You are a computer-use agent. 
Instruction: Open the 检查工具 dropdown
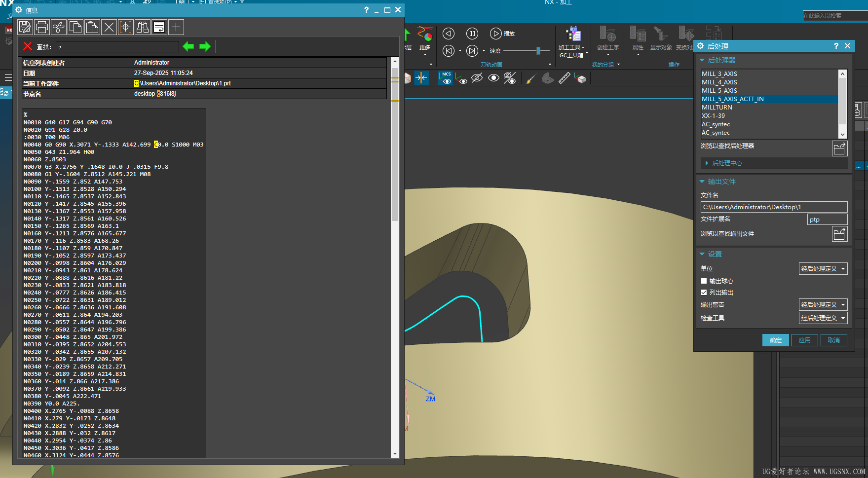point(823,318)
